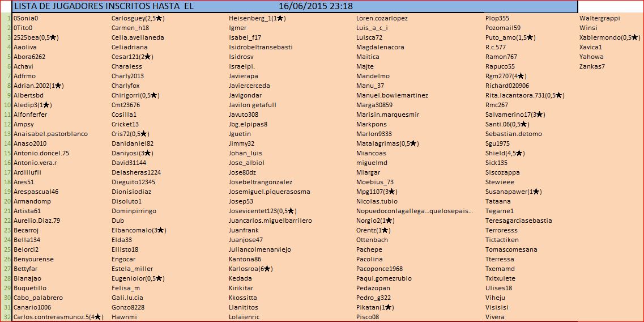Screen dimensions: 644x322
Task: Click the Moebius_73 cell
Action: point(374,182)
